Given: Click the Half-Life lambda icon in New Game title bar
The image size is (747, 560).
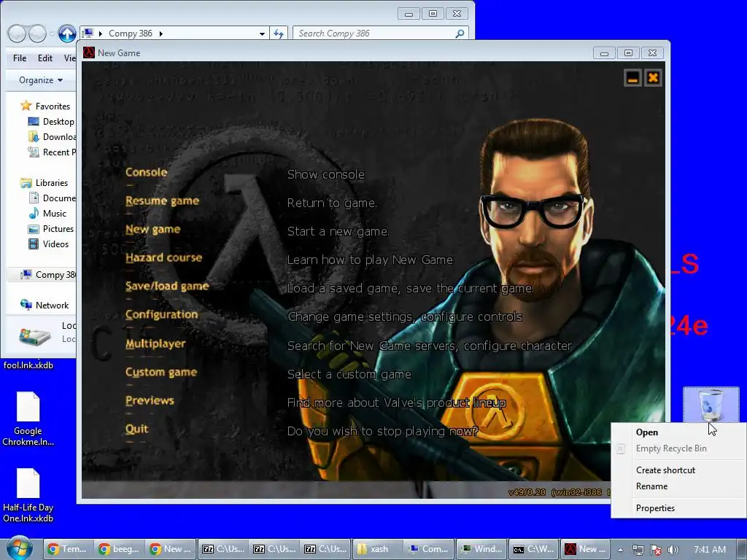Looking at the screenshot, I should (x=89, y=52).
